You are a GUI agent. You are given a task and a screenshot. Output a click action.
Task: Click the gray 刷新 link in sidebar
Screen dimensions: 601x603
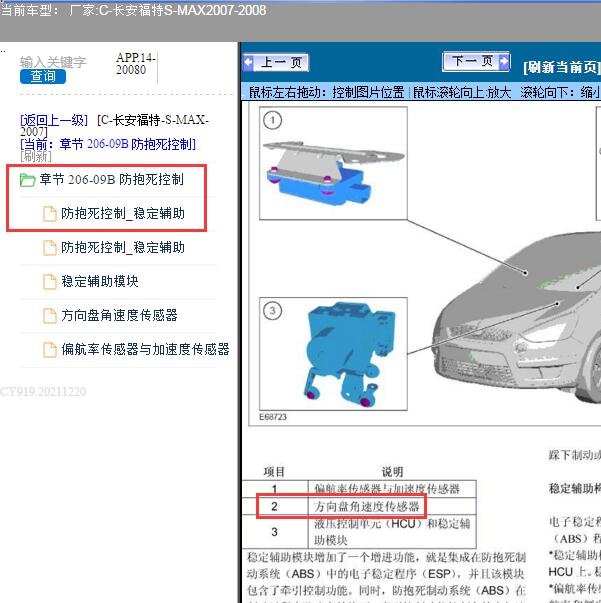[x=36, y=156]
